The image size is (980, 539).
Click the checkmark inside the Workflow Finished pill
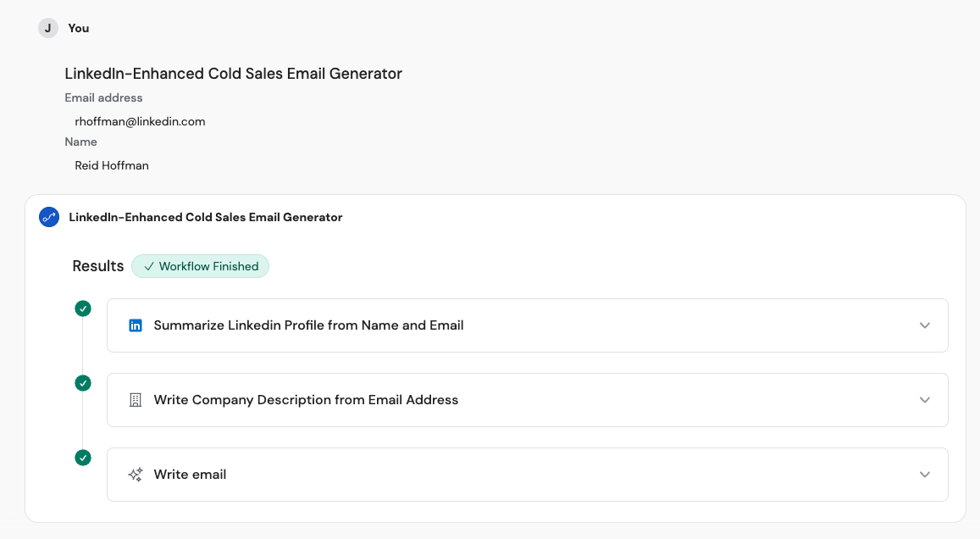[149, 266]
